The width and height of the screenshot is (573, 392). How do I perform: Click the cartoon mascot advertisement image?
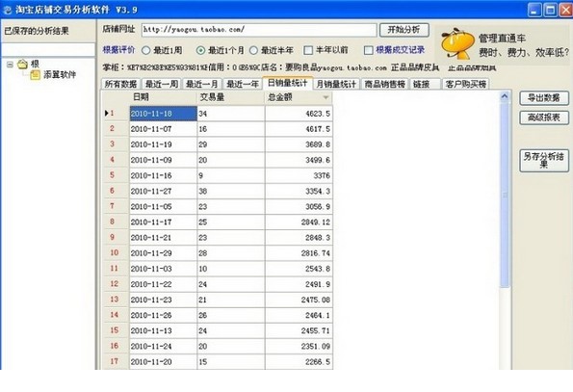456,44
